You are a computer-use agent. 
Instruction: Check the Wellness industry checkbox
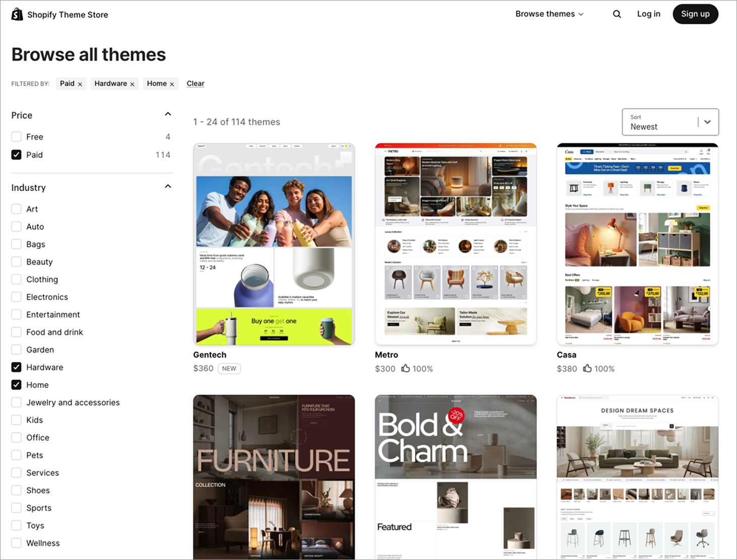click(x=16, y=543)
